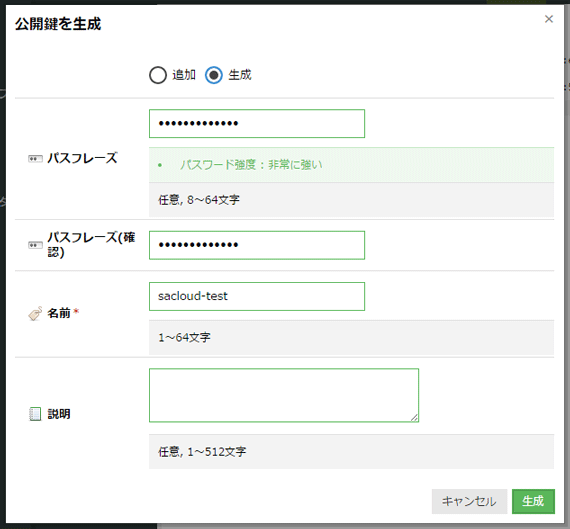Click the green 生成 button
This screenshot has width=570, height=529.
[x=533, y=501]
